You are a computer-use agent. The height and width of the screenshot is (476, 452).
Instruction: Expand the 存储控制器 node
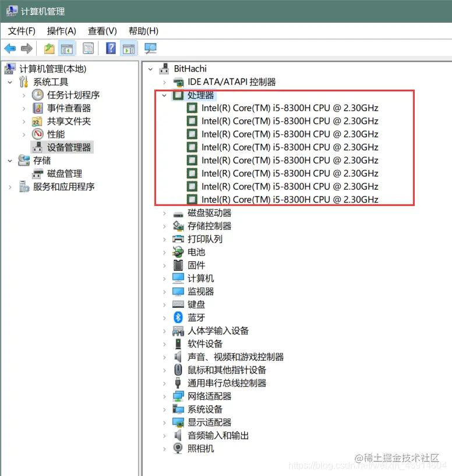[164, 226]
